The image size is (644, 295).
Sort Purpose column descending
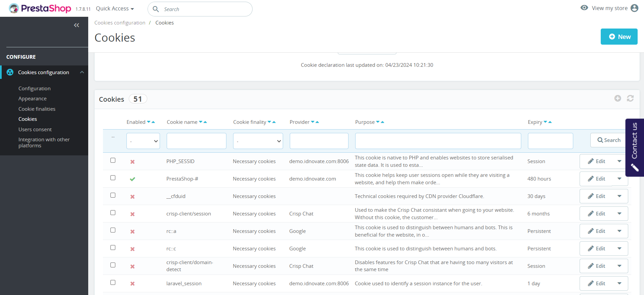pos(378,122)
